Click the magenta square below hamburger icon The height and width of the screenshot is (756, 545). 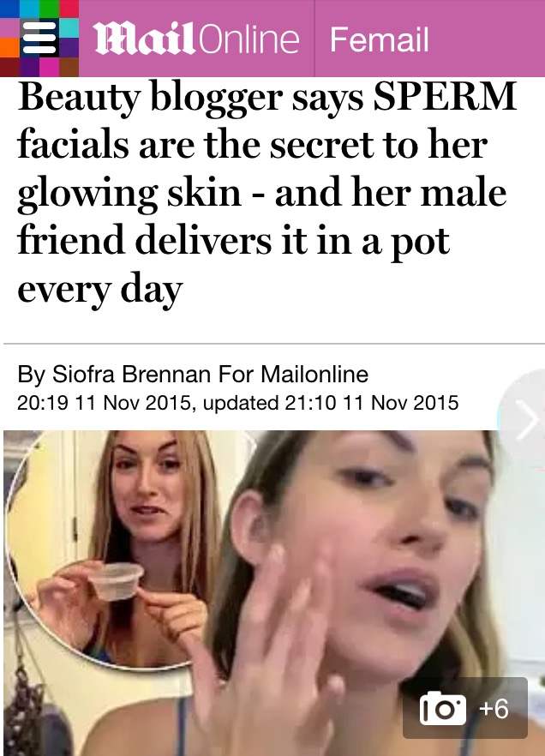(49, 67)
